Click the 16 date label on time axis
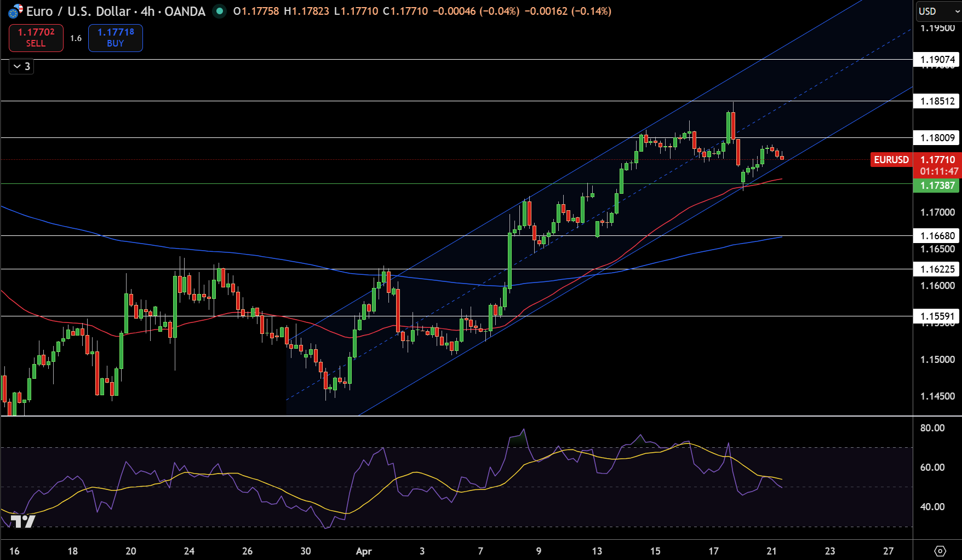The height and width of the screenshot is (560, 962). (14, 551)
